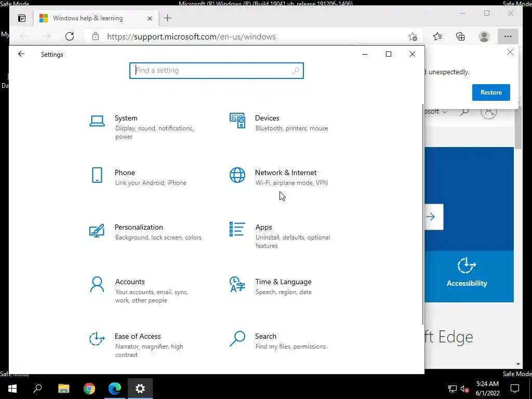532x399 pixels.
Task: Open Action Center notifications
Action: pyautogui.click(x=515, y=389)
